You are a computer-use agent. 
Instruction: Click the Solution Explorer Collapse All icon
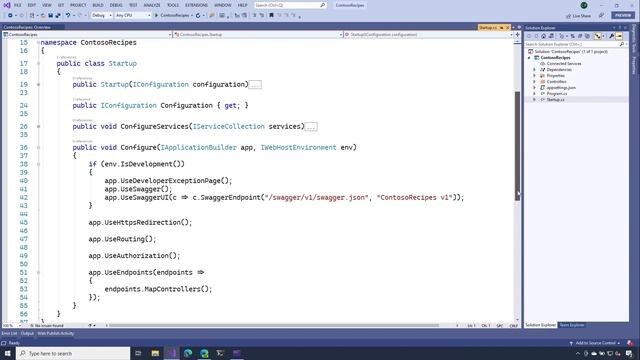[580, 36]
